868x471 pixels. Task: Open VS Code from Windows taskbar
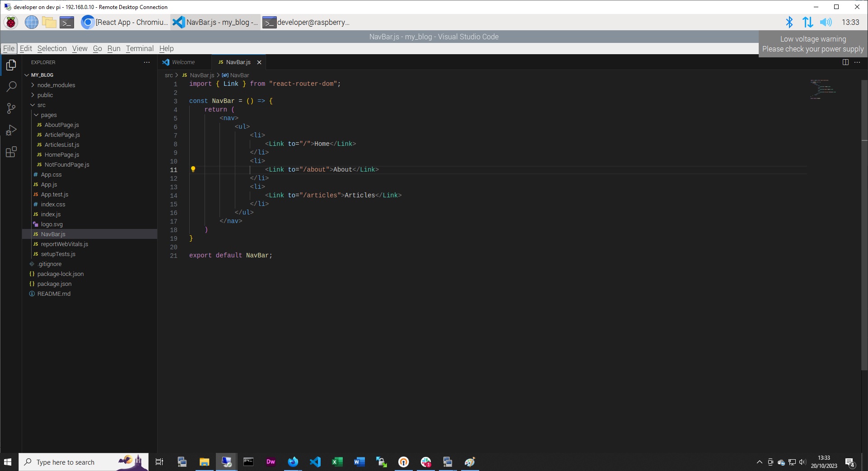click(x=315, y=462)
